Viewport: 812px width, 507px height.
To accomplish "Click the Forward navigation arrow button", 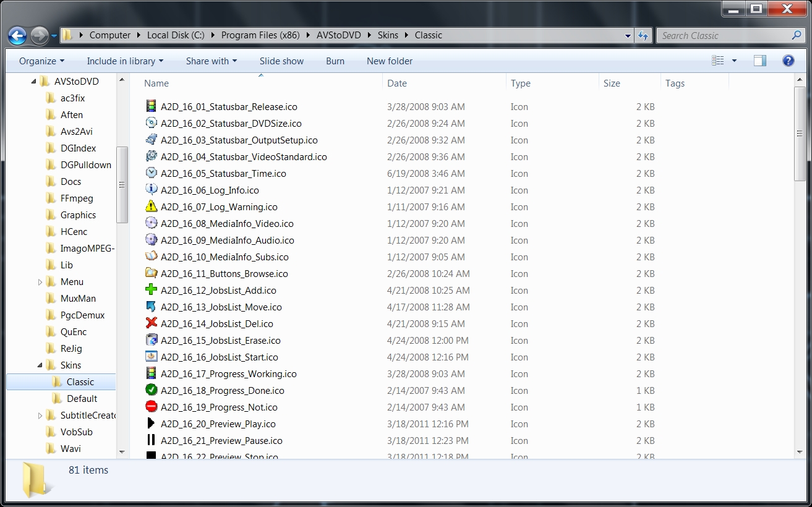I will click(x=39, y=35).
